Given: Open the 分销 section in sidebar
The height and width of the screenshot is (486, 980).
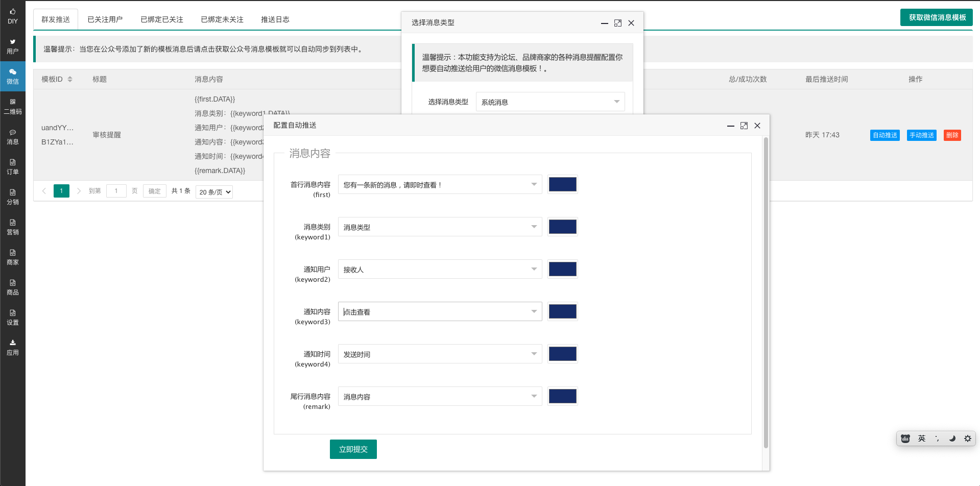Looking at the screenshot, I should (13, 197).
